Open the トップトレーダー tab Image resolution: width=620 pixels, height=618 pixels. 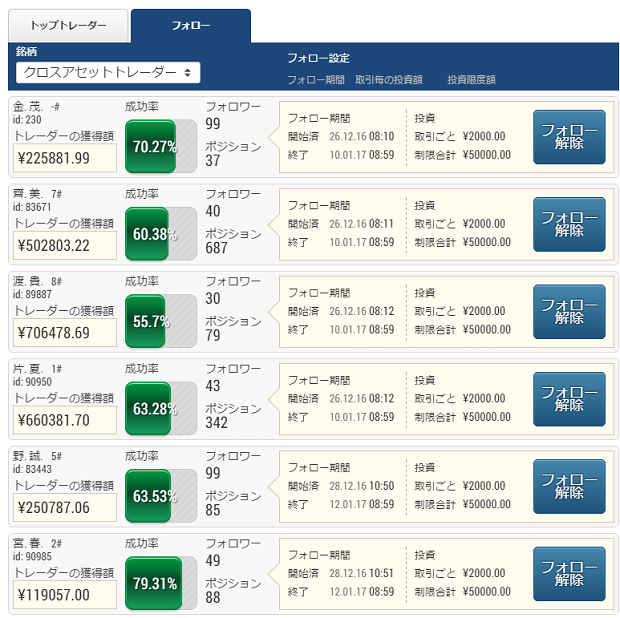point(68,26)
